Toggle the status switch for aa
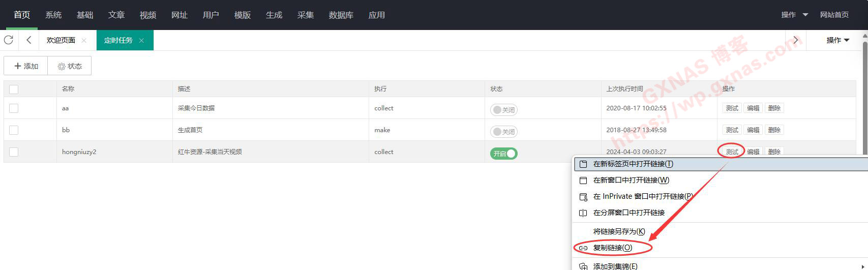This screenshot has height=270, width=868. tap(503, 110)
